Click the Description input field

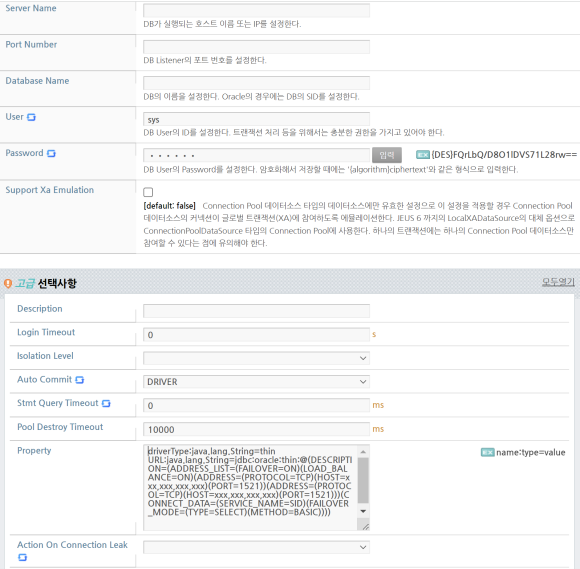[256, 311]
